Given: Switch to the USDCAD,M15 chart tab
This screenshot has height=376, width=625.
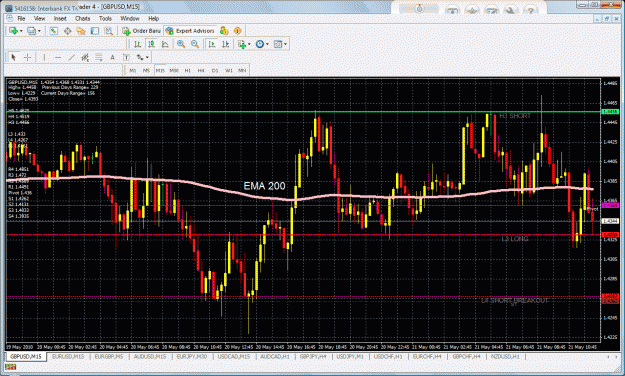Looking at the screenshot, I should pos(234,356).
